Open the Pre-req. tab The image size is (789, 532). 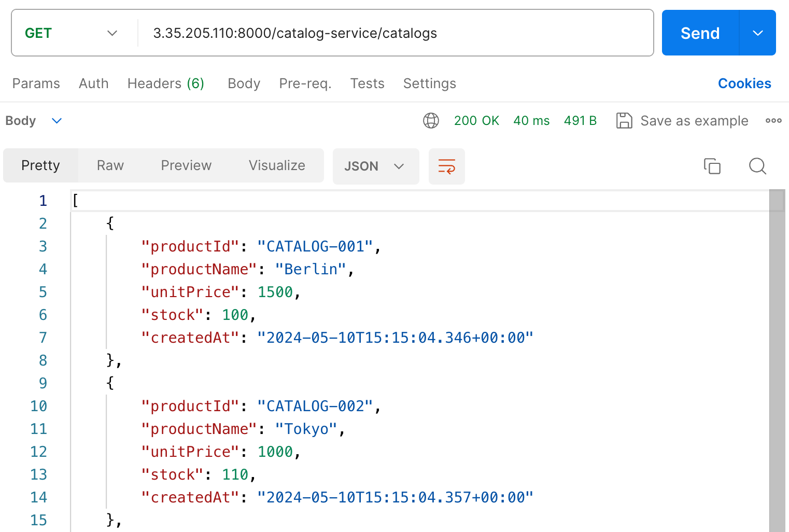pos(305,83)
